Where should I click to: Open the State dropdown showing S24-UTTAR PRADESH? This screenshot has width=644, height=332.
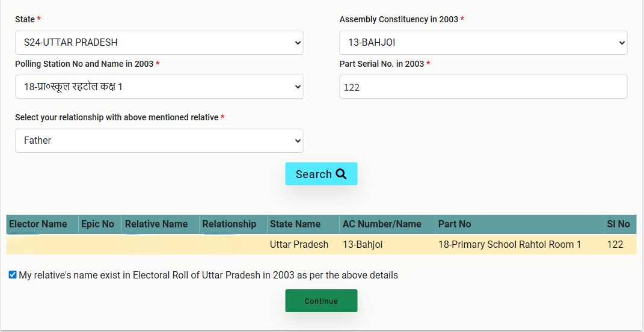click(x=159, y=43)
